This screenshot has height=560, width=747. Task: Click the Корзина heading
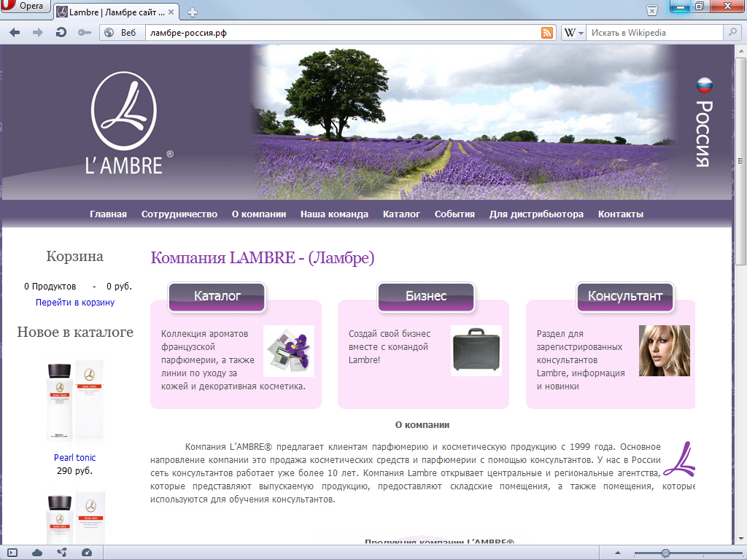75,256
